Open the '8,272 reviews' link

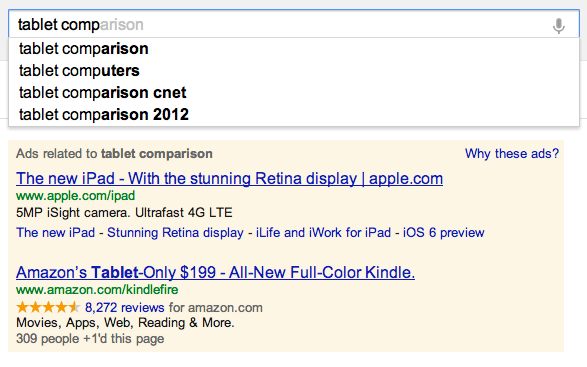click(125, 307)
